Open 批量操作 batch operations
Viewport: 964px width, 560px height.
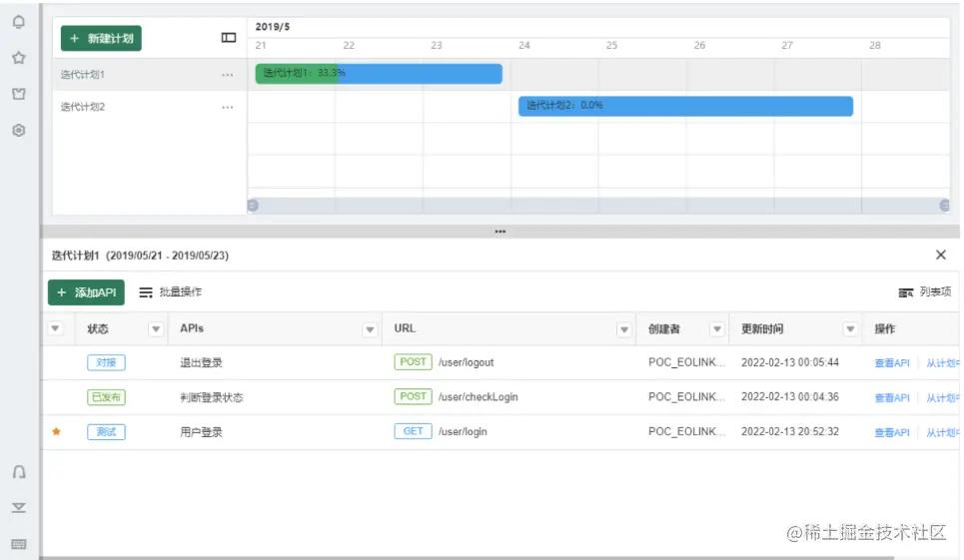[170, 292]
